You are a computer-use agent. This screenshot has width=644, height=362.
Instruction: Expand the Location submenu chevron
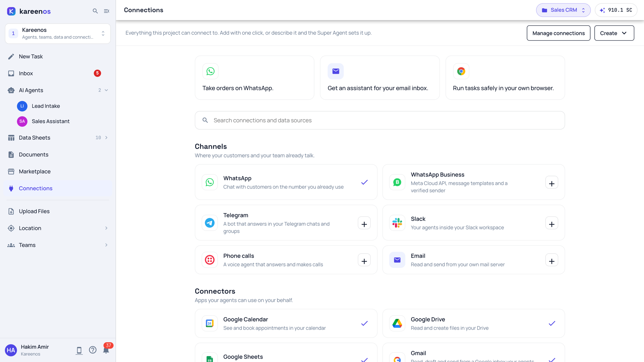click(x=106, y=228)
